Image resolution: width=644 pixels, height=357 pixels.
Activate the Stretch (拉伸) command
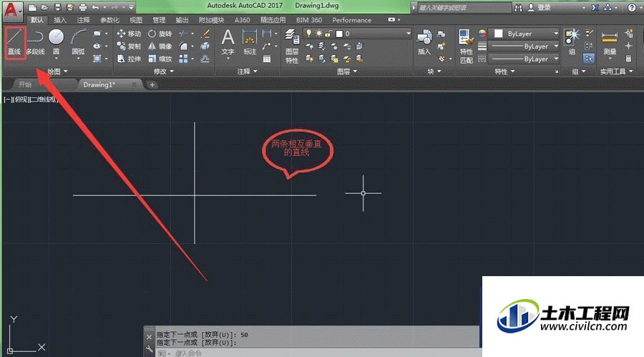point(129,59)
